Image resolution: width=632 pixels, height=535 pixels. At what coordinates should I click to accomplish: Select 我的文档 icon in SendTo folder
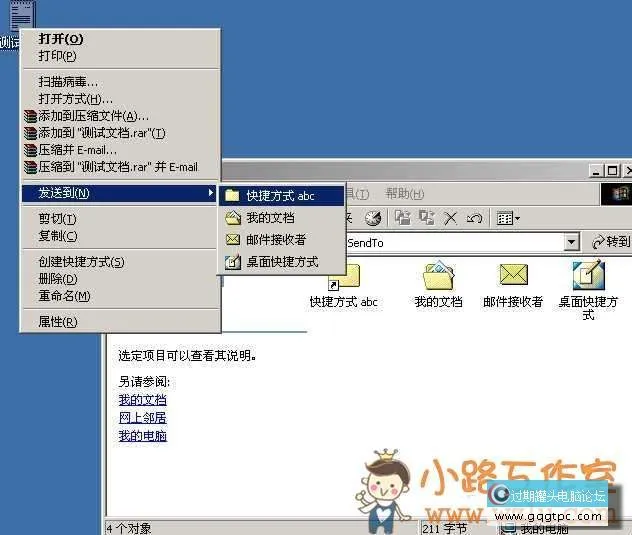point(438,284)
